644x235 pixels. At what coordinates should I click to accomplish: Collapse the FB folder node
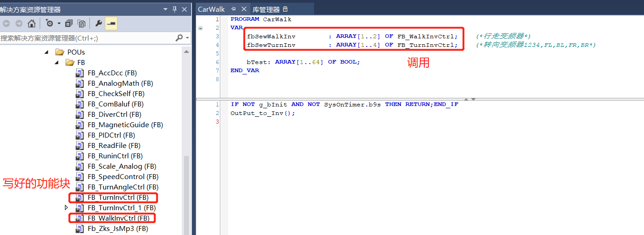56,63
